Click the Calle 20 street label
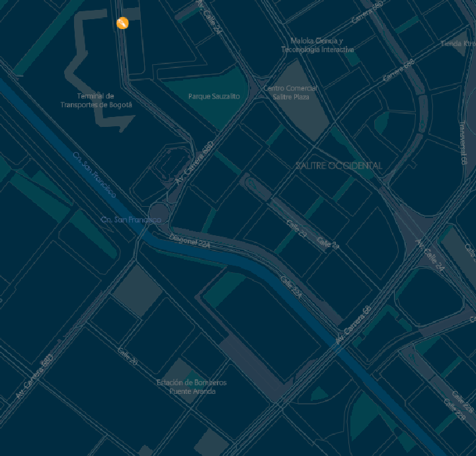Screen dimensions: 476x456 coord(128,356)
